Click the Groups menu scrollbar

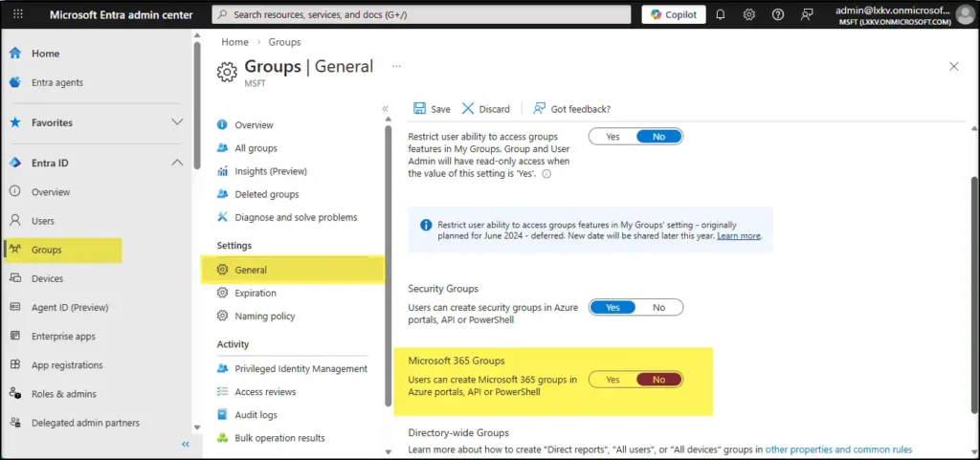click(x=389, y=265)
